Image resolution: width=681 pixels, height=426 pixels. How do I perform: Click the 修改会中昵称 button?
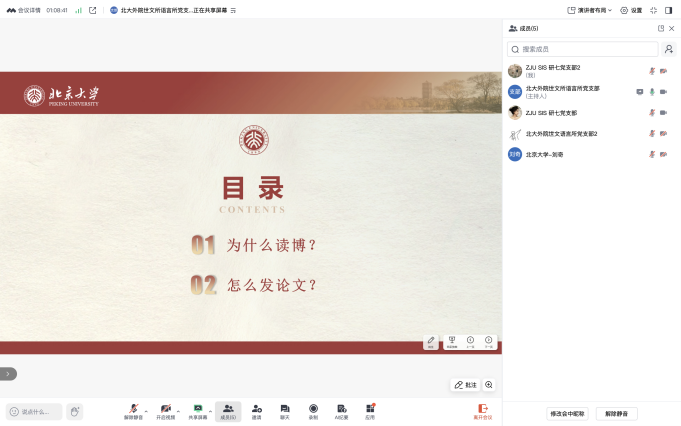coord(566,413)
